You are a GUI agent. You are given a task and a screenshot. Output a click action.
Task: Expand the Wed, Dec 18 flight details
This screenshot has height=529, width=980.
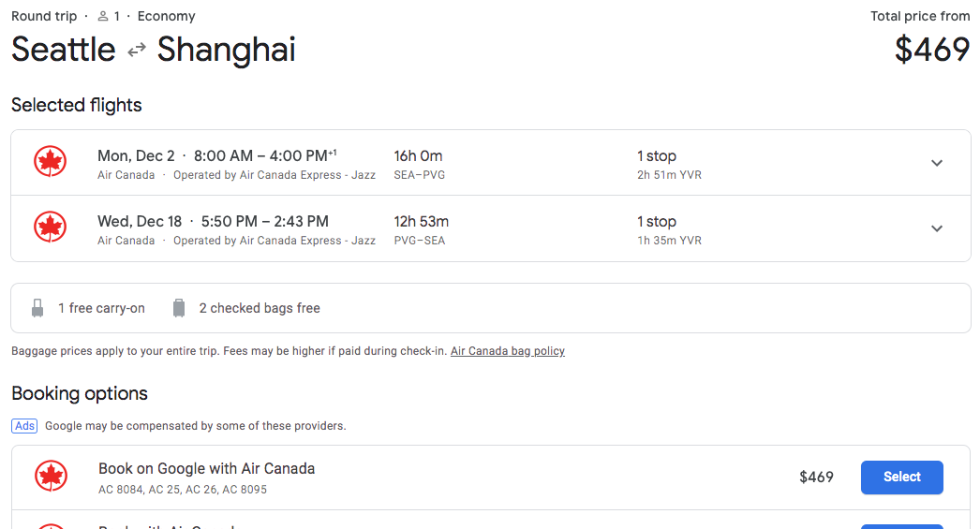[936, 228]
